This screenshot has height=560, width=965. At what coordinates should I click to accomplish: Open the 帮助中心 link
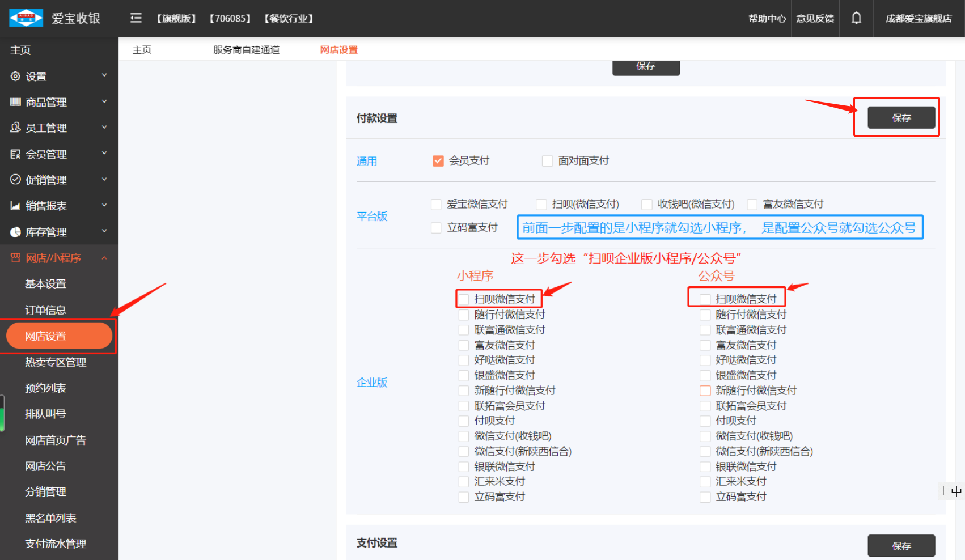click(x=767, y=19)
